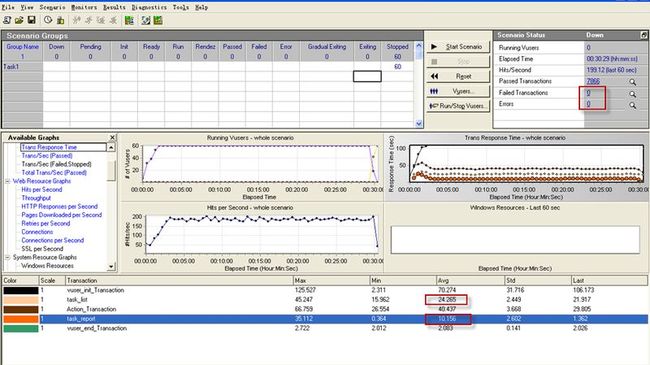Select Throughput graph item
The image size is (650, 365).
point(36,198)
